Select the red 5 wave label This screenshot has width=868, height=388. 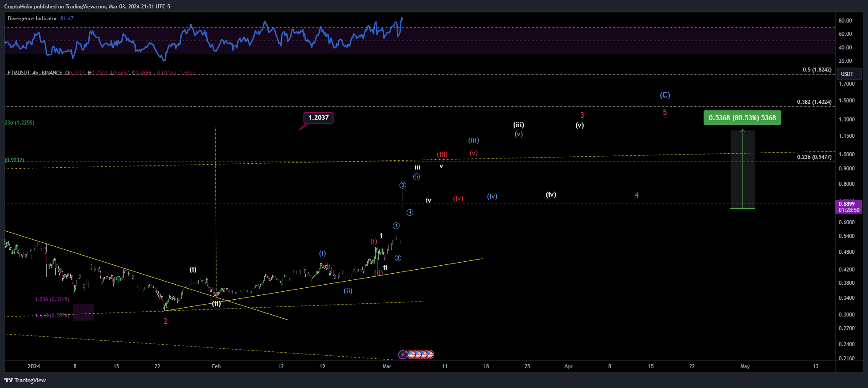(665, 113)
